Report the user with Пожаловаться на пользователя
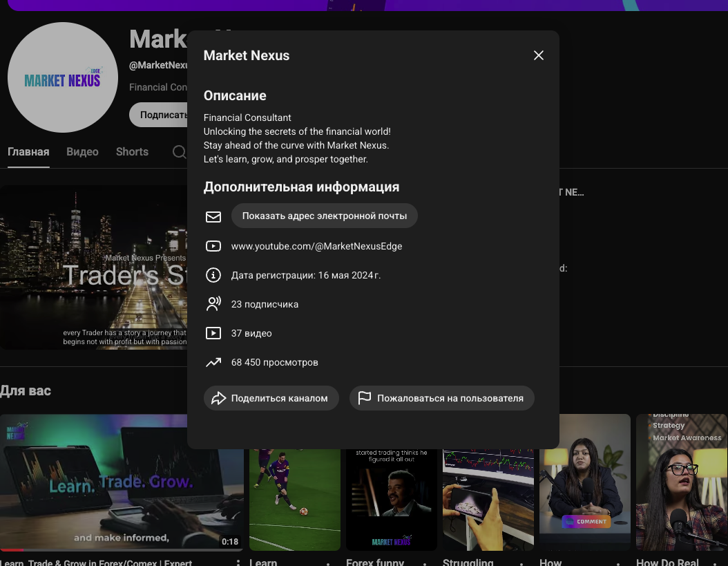 point(442,398)
